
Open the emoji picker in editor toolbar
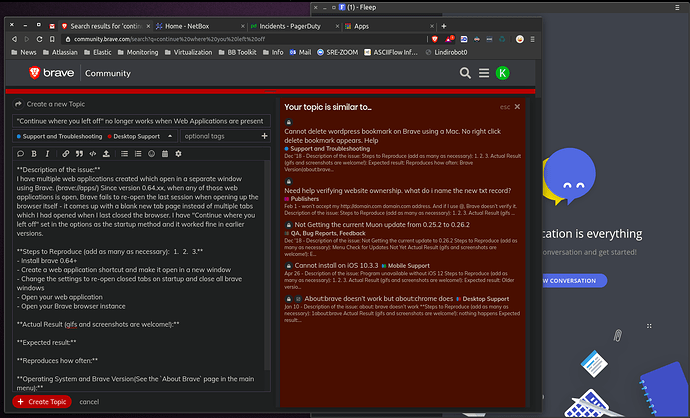[151, 154]
